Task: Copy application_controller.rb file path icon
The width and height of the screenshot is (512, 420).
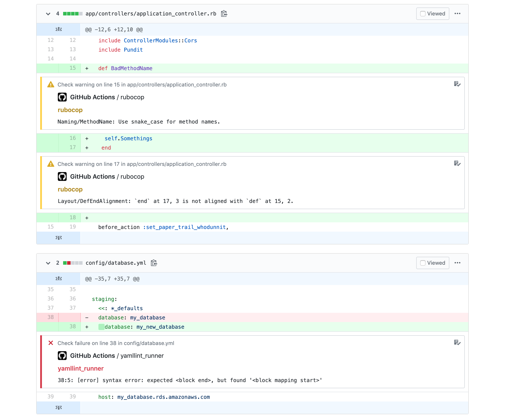Action: 224,13
